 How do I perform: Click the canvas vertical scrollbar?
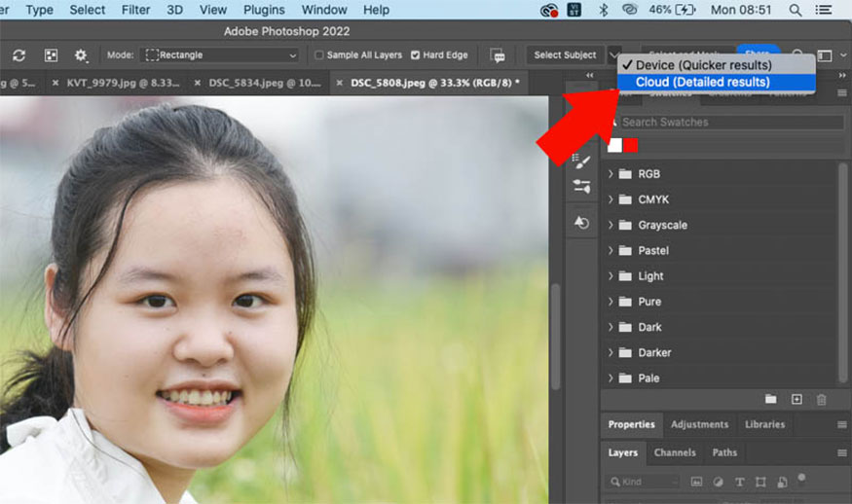555,337
